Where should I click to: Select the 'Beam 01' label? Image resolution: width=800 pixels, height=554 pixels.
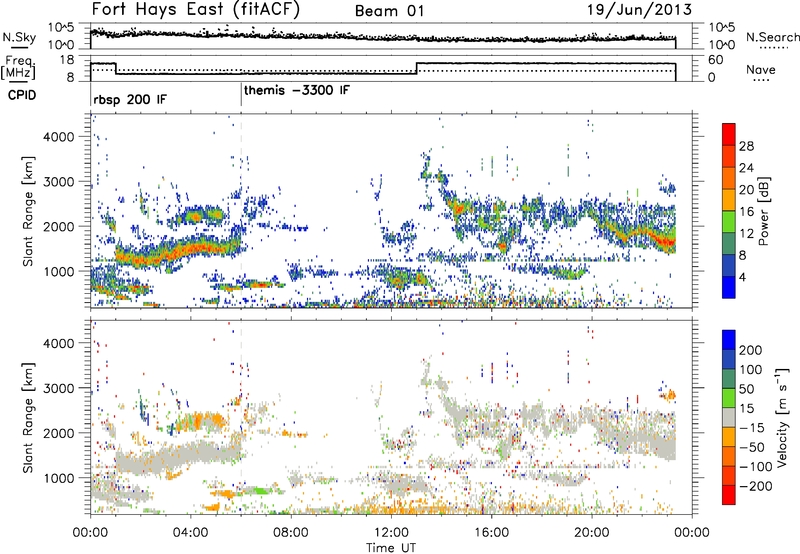(389, 11)
